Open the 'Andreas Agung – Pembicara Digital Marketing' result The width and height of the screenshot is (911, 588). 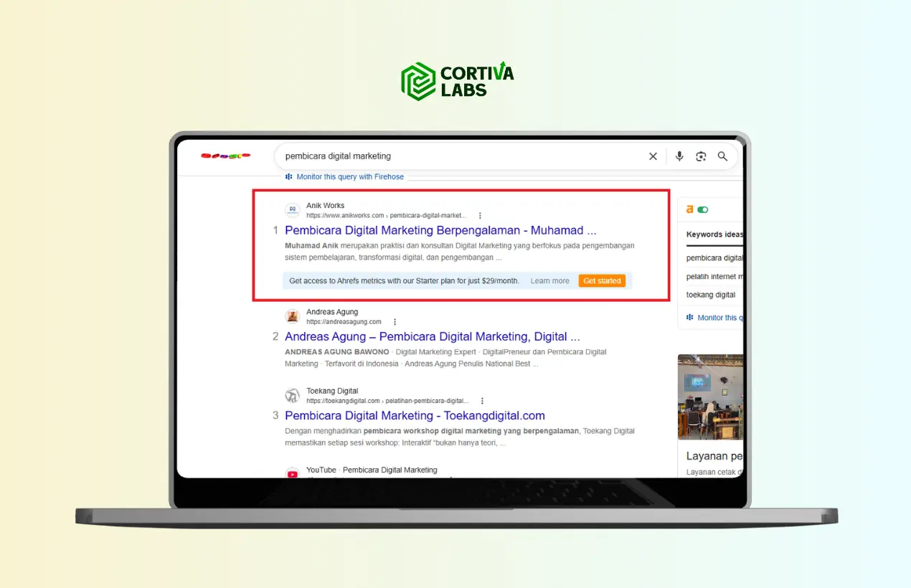[x=433, y=337]
